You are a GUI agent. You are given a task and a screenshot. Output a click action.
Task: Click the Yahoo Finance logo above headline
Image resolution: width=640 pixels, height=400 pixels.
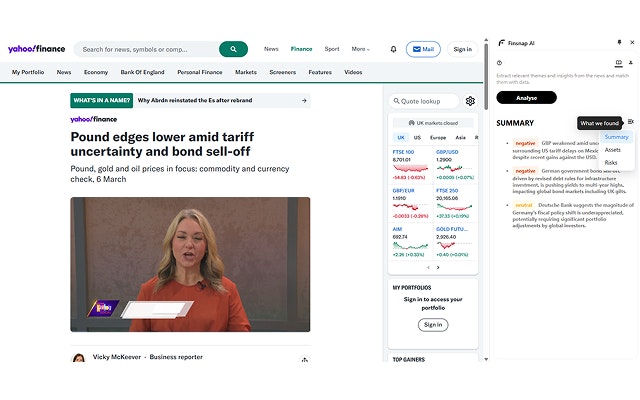(x=93, y=119)
